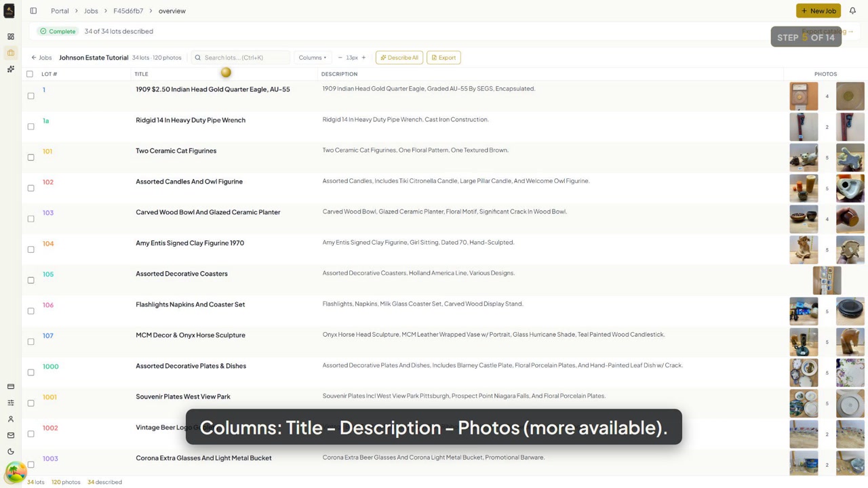This screenshot has height=488, width=868.
Task: Open F45d6fb7 breadcrumb
Action: click(128, 11)
